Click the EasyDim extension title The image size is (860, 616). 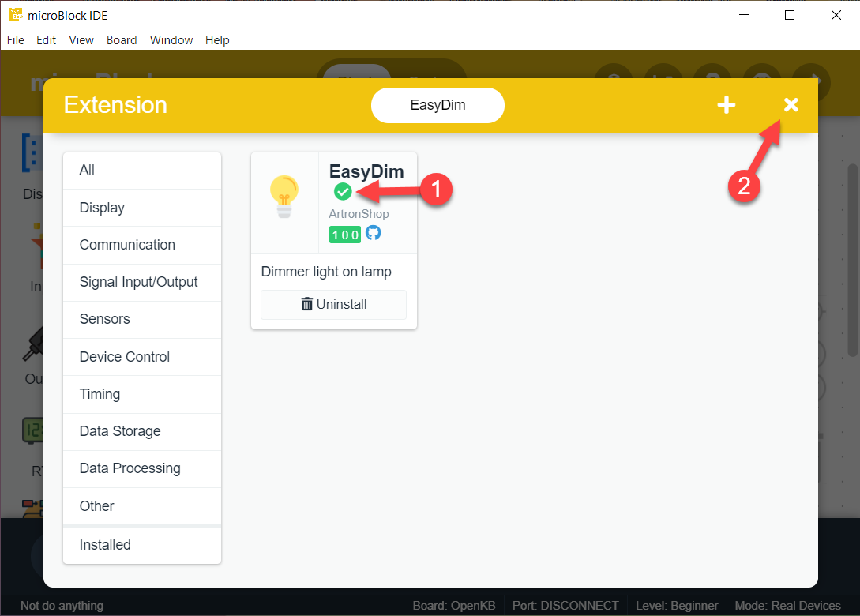(x=366, y=171)
